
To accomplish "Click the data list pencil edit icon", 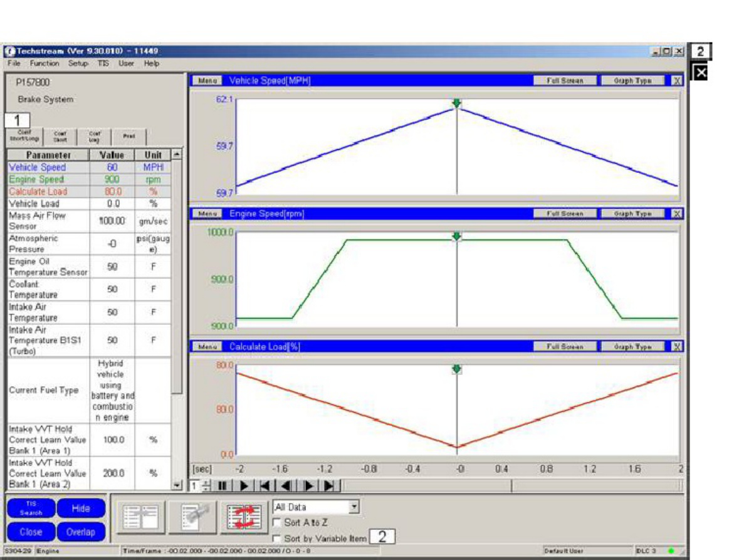I will (x=192, y=517).
